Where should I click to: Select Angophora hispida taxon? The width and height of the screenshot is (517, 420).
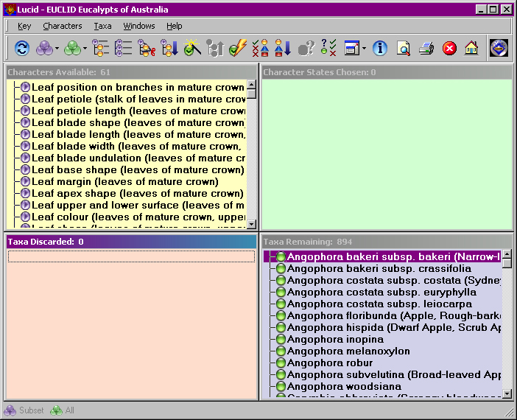[x=394, y=327]
